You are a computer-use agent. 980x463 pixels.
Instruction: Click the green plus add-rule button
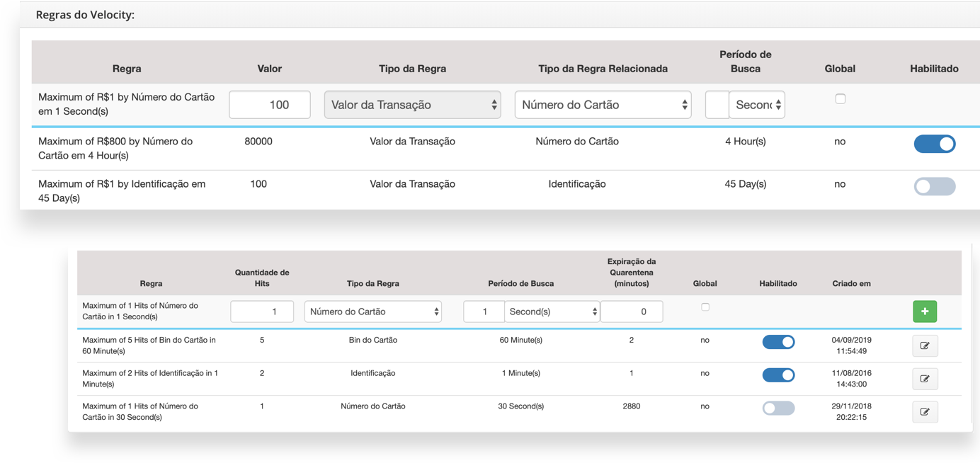[925, 311]
